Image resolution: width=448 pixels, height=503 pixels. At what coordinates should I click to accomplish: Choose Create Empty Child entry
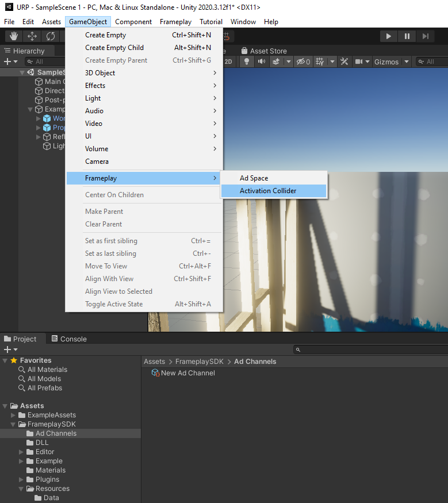click(x=144, y=48)
